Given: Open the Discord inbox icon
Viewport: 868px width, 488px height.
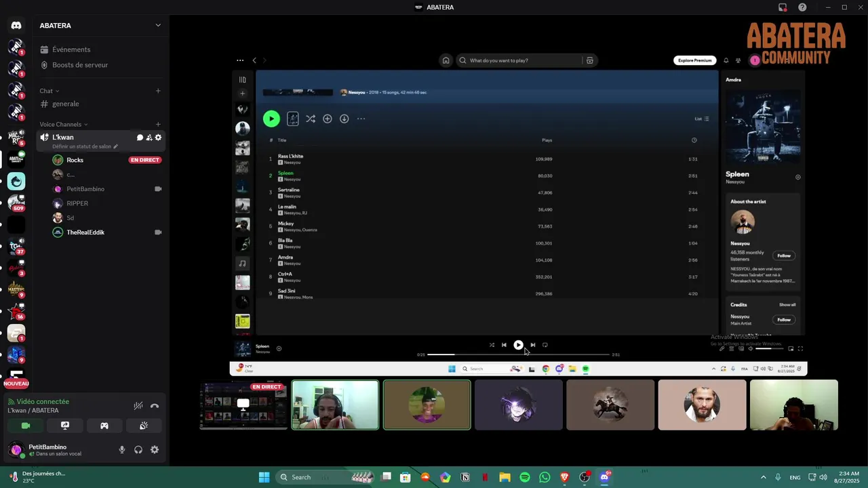Looking at the screenshot, I should (783, 7).
